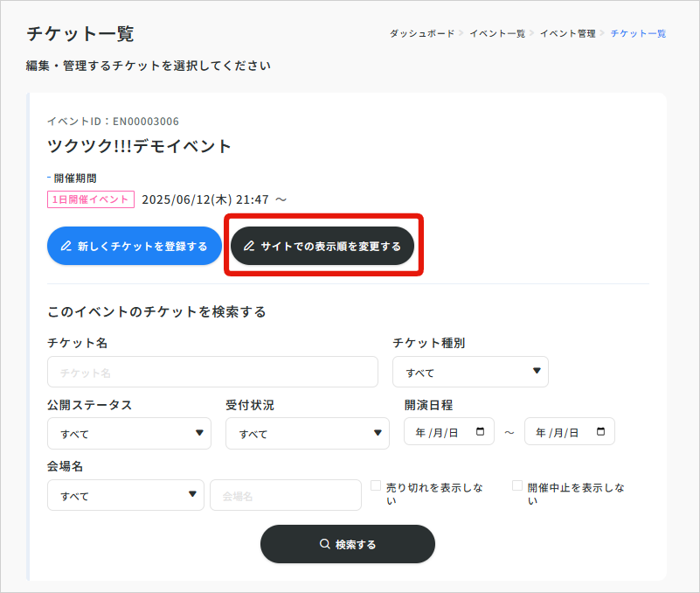700x593 pixels.
Task: Navigate to イベント一覧 breadcrumb
Action: (496, 33)
